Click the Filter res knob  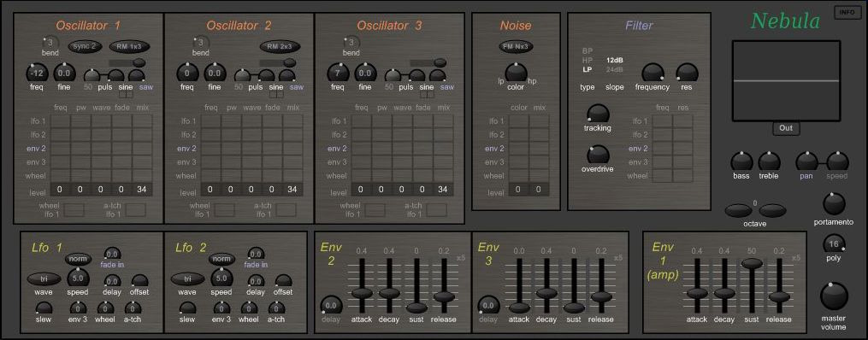pos(687,73)
